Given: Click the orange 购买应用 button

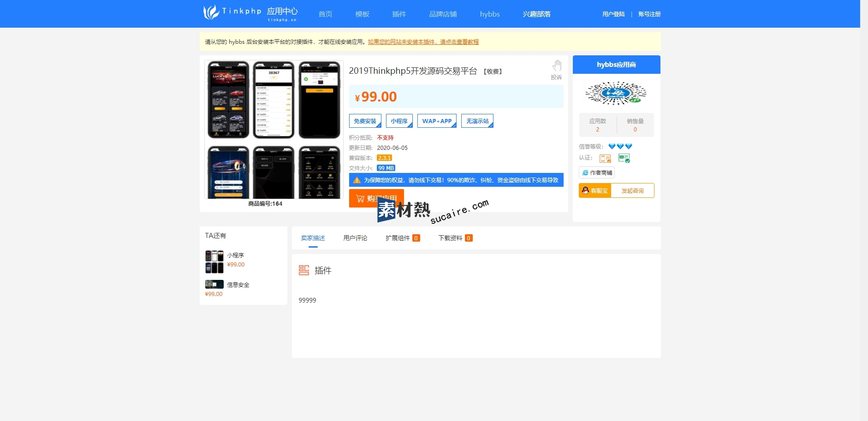Looking at the screenshot, I should 376,198.
